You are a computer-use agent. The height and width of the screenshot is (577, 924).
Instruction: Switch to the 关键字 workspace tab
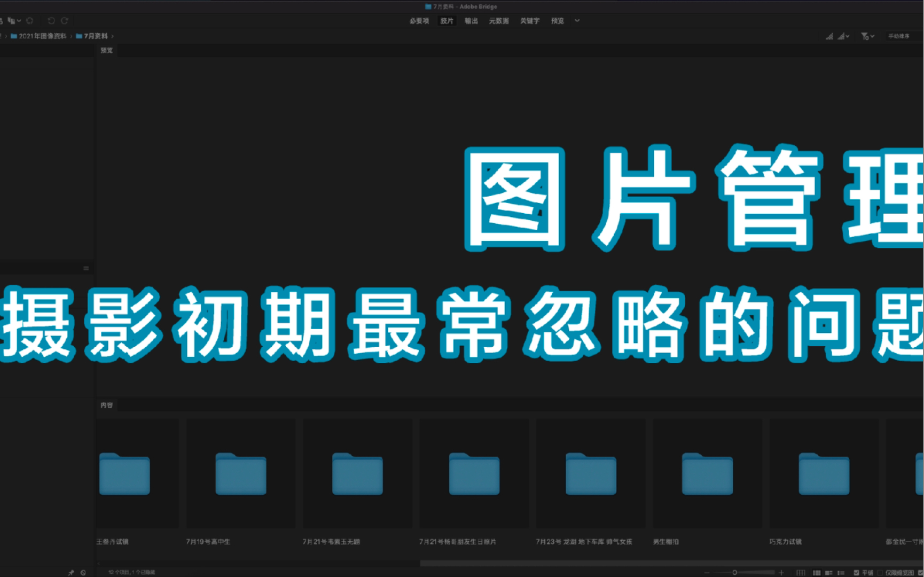click(530, 21)
